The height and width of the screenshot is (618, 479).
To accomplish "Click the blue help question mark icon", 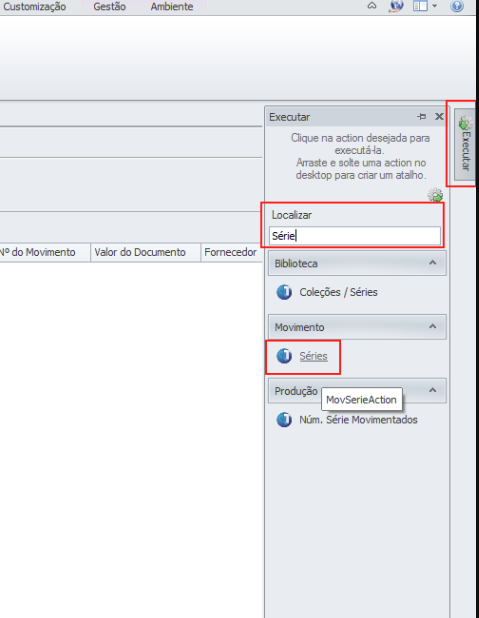I will [457, 6].
